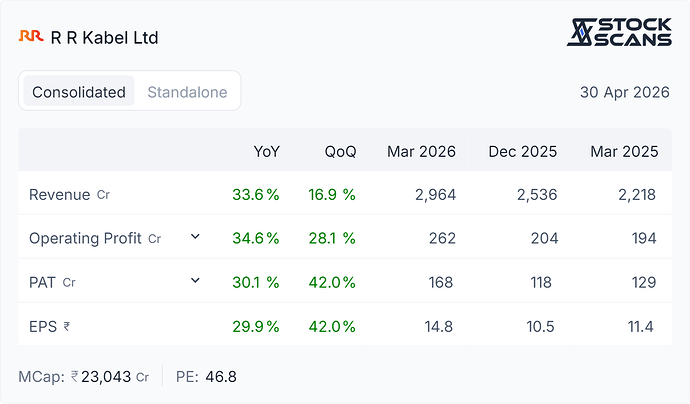Viewport: 690px width, 404px height.
Task: Click the YoY column header
Action: (x=266, y=151)
